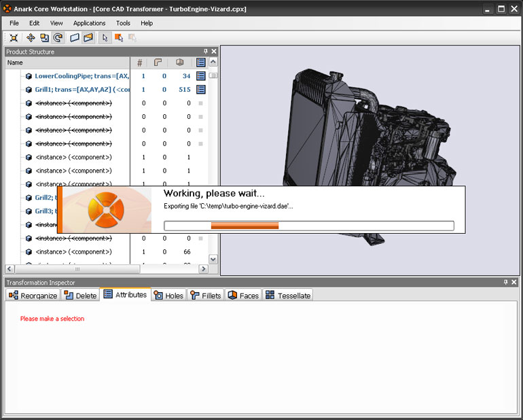Switch to the Holes tab
This screenshot has width=523, height=420.
pos(168,296)
